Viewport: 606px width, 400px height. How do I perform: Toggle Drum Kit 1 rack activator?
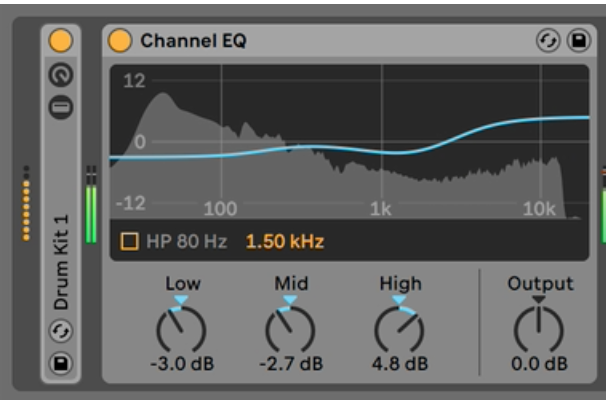(x=61, y=41)
